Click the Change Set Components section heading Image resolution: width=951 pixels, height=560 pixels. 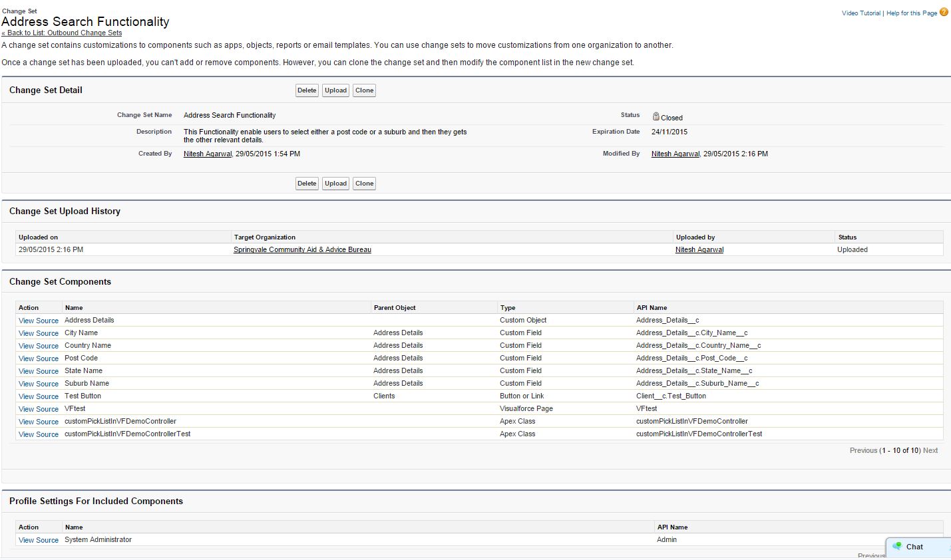(x=60, y=282)
